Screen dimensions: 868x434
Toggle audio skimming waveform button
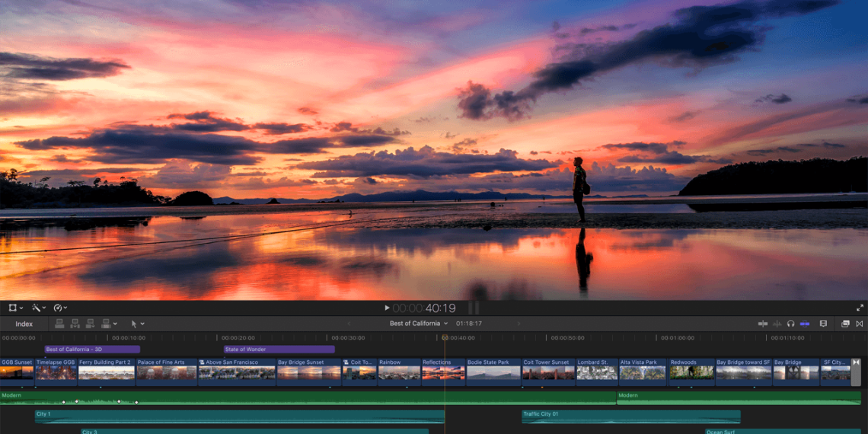pos(777,324)
